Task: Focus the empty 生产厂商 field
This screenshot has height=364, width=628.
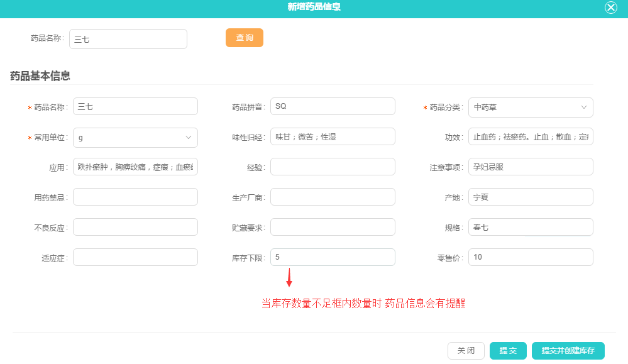Action: 333,197
